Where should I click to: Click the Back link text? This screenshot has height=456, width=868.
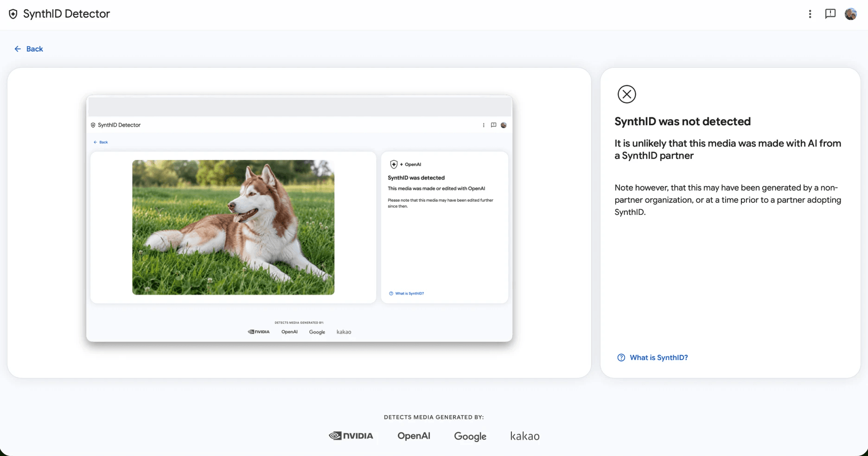35,49
